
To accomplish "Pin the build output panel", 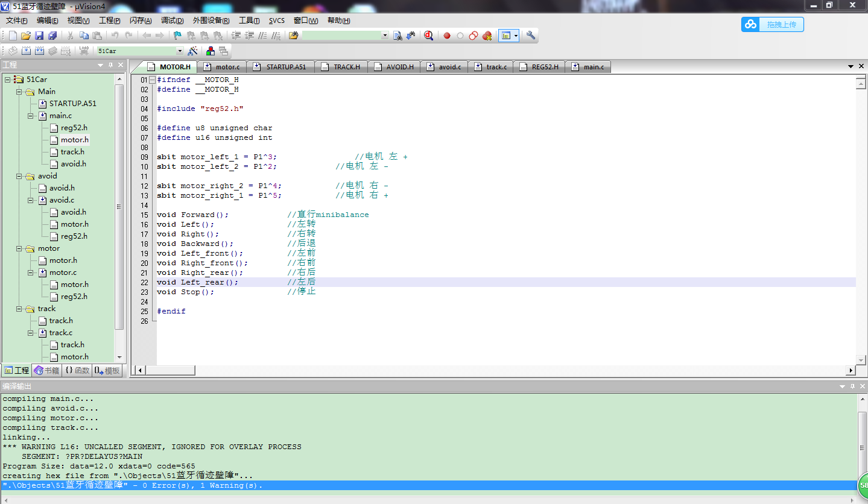I will 852,386.
